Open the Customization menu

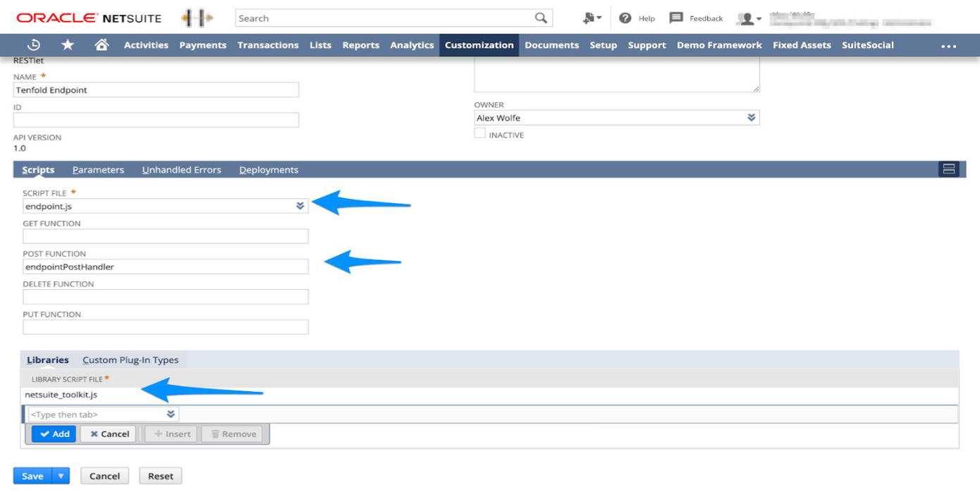point(479,44)
